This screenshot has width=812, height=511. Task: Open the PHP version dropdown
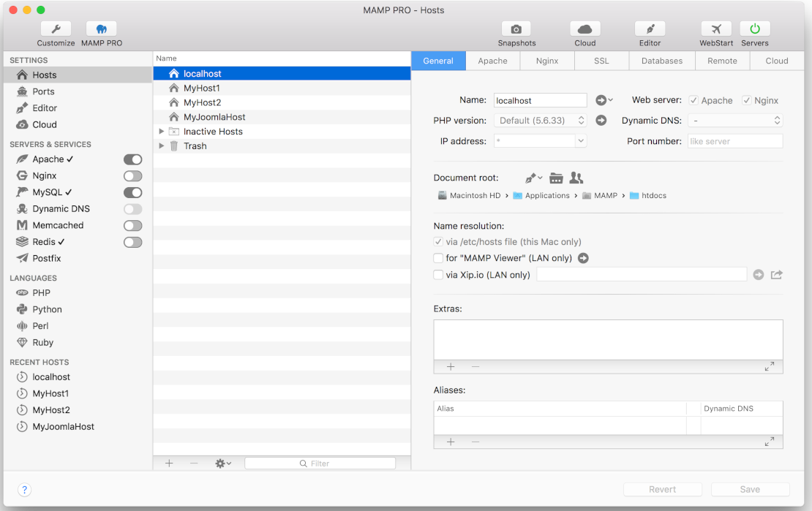tap(541, 121)
